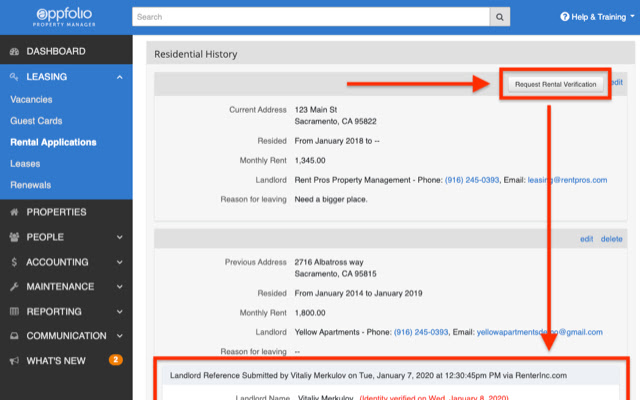This screenshot has width=640, height=400.
Task: Open Guest Cards under Leasing
Action: (36, 121)
